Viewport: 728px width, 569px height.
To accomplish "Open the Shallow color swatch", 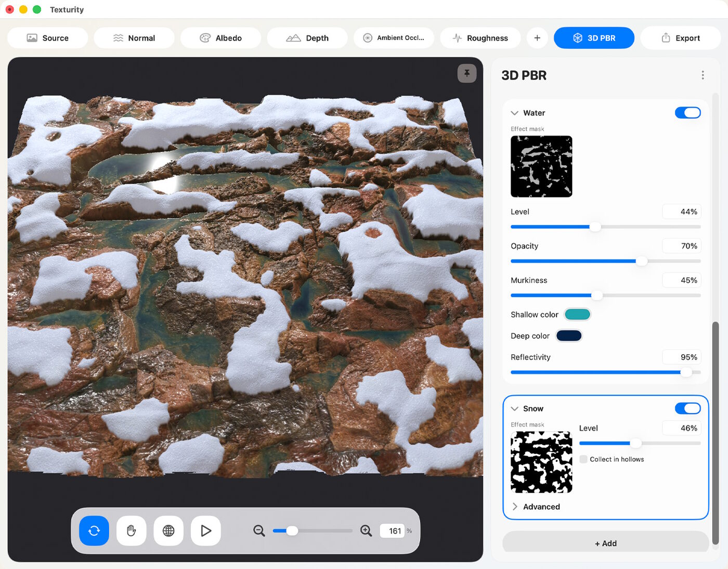I will [x=577, y=314].
